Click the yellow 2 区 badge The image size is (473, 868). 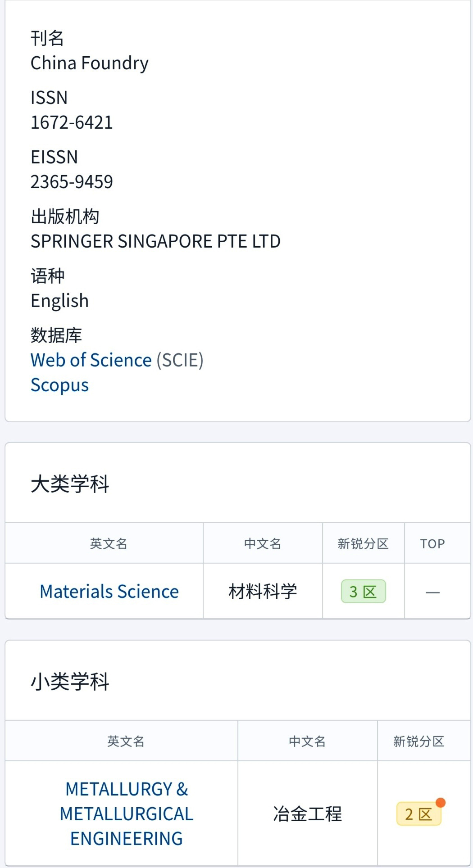pyautogui.click(x=418, y=814)
